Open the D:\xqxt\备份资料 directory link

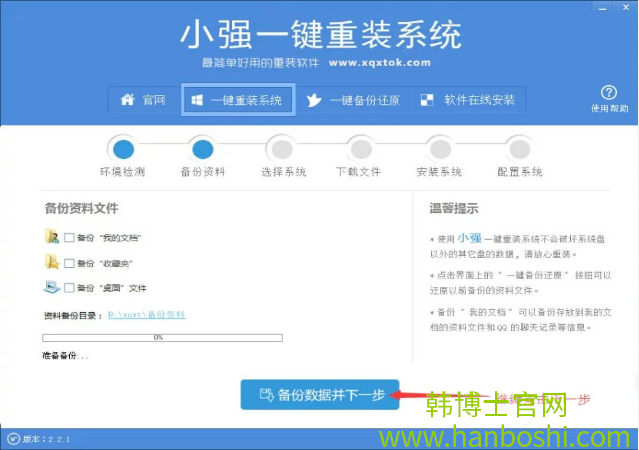click(x=147, y=315)
